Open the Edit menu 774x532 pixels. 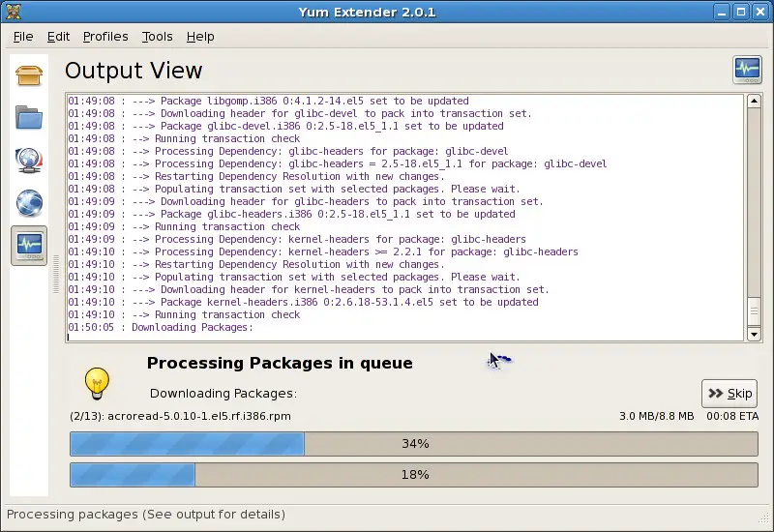58,37
